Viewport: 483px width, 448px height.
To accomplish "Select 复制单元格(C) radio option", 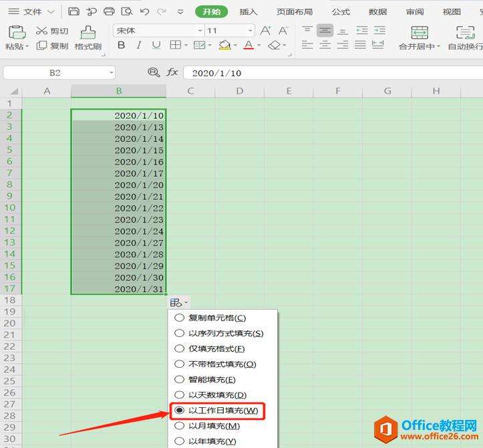I will click(179, 318).
